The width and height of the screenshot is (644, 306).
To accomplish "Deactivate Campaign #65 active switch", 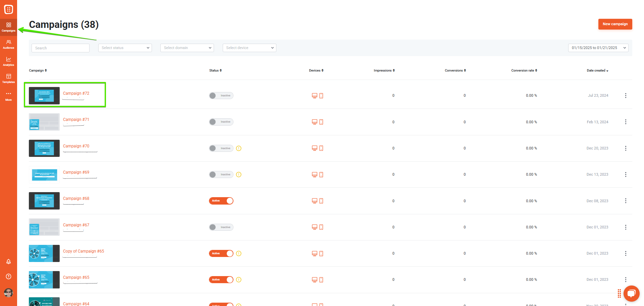I will click(221, 280).
